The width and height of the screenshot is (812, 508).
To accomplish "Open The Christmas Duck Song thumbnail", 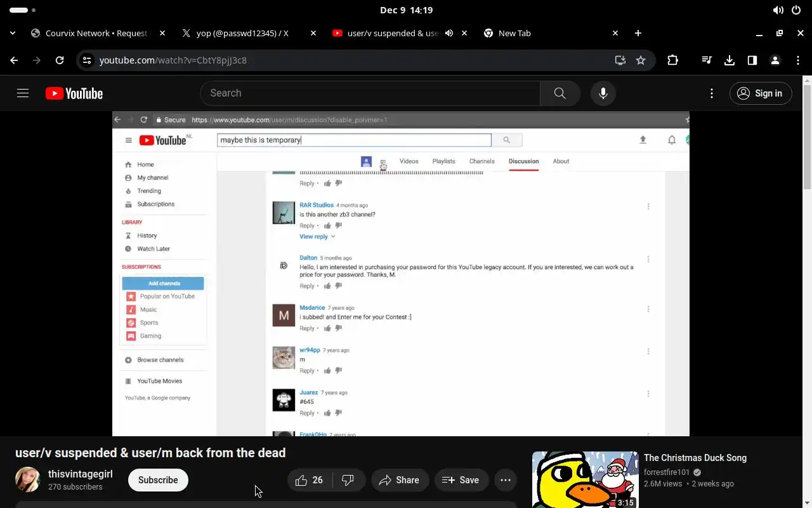I will (x=585, y=479).
